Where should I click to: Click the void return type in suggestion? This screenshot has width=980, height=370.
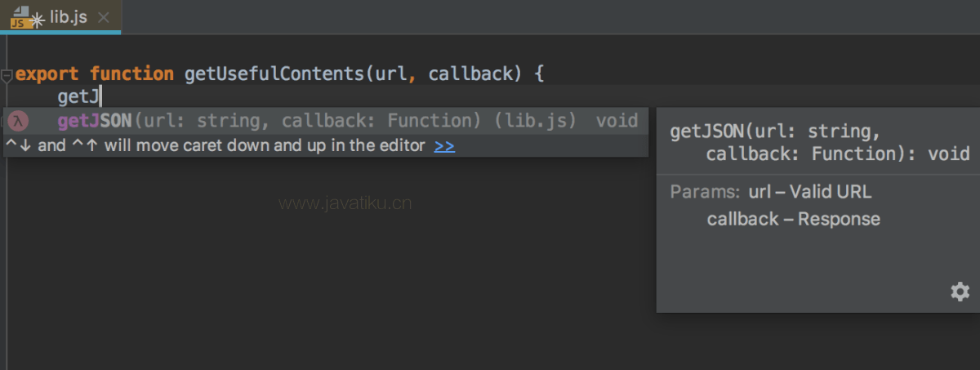[617, 122]
